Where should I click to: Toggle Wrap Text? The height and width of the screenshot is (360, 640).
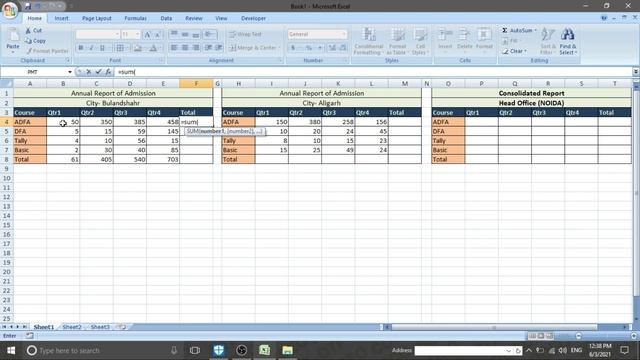245,34
